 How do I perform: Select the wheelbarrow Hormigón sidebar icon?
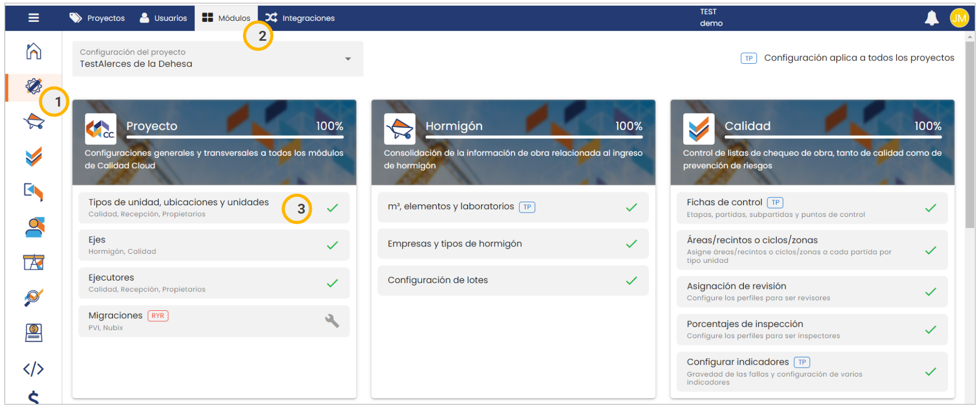point(33,122)
